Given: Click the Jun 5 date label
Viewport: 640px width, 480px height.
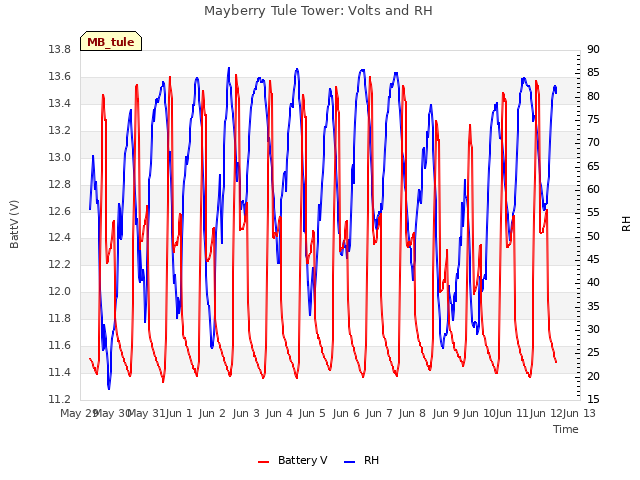Looking at the screenshot, I should tap(312, 413).
